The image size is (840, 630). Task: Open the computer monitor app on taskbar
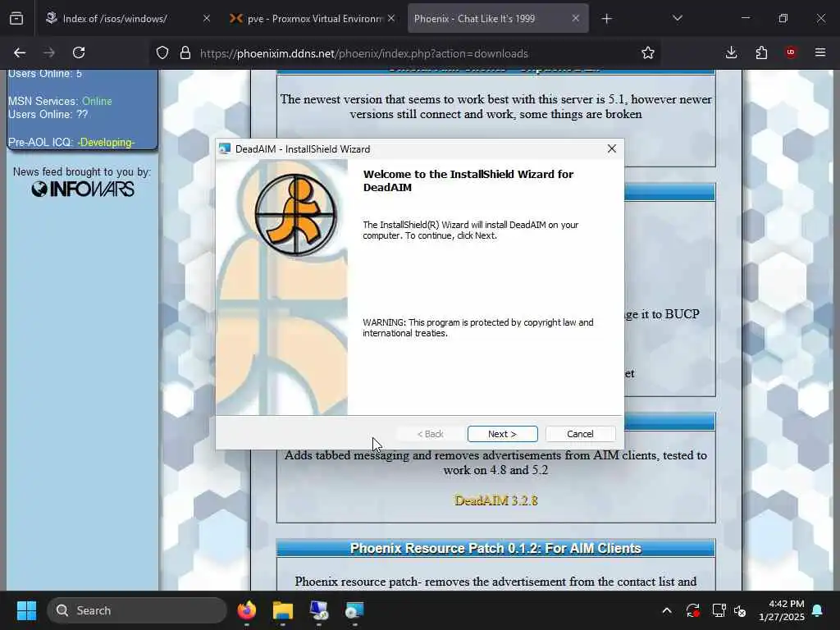click(319, 610)
